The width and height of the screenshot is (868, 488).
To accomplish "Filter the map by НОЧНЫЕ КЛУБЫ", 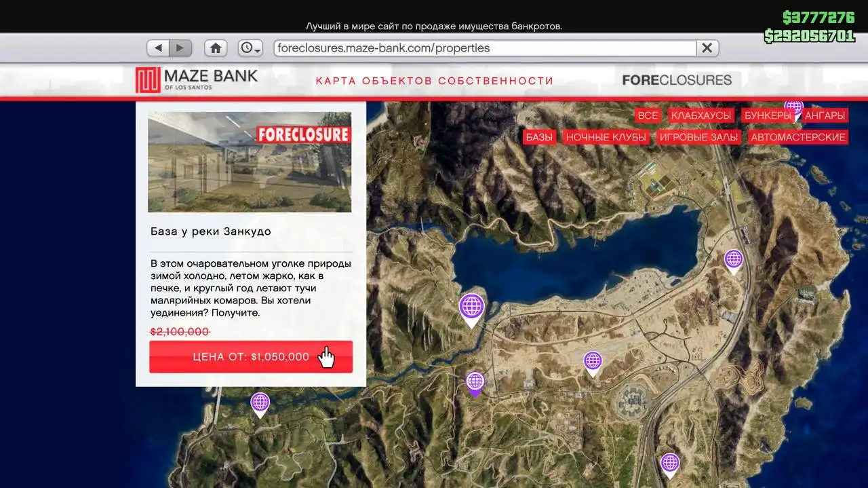I will tap(606, 137).
